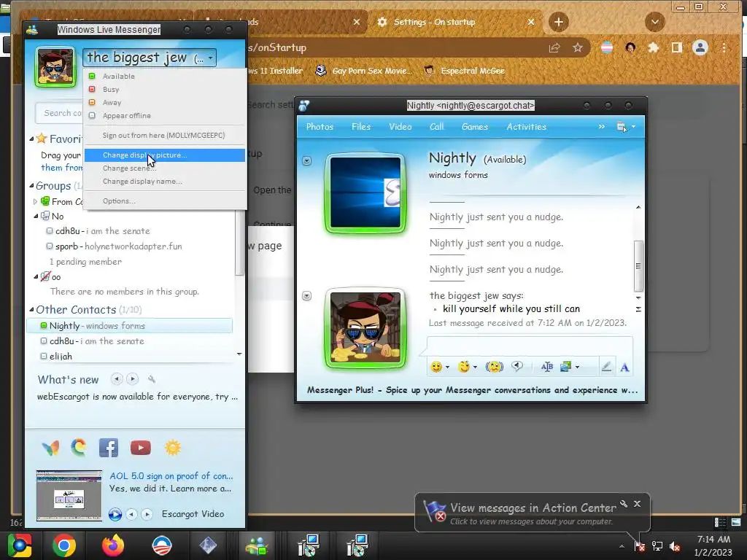Collapse the oo group
Viewport: 747px width, 560px height.
click(36, 276)
